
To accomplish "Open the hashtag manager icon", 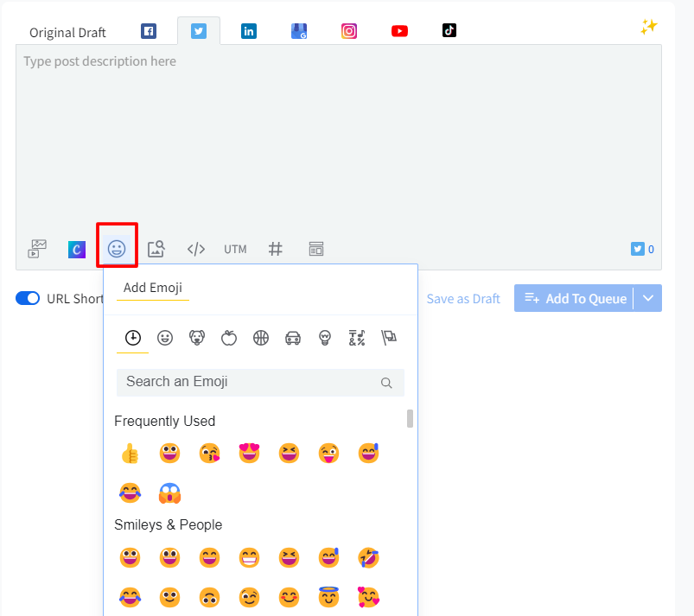I will pyautogui.click(x=276, y=249).
